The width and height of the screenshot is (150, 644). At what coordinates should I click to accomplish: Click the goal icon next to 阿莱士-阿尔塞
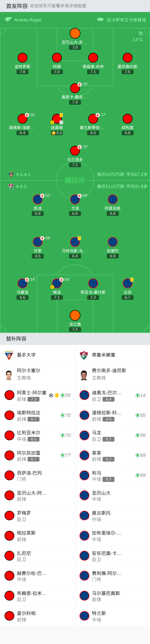click(51, 395)
